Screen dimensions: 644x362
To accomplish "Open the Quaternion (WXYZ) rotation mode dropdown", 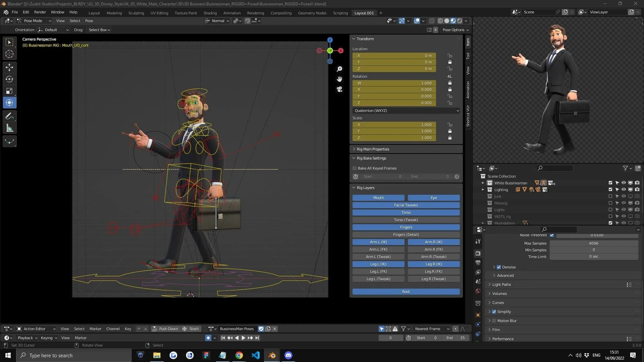I will pyautogui.click(x=406, y=111).
